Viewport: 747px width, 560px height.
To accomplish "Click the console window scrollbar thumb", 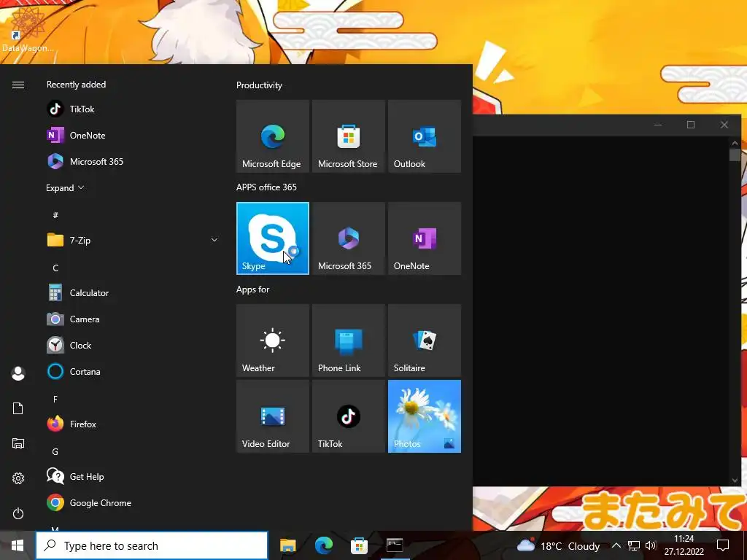I will tap(735, 155).
